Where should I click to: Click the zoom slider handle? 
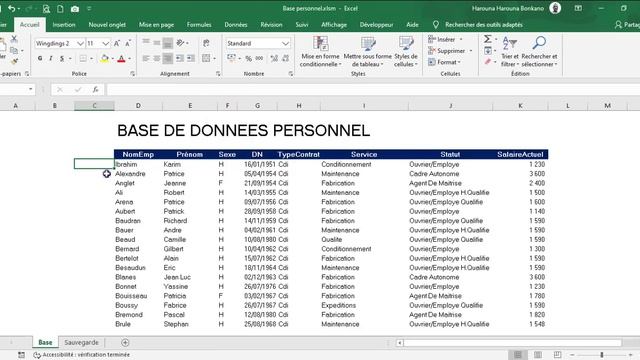[x=602, y=355]
